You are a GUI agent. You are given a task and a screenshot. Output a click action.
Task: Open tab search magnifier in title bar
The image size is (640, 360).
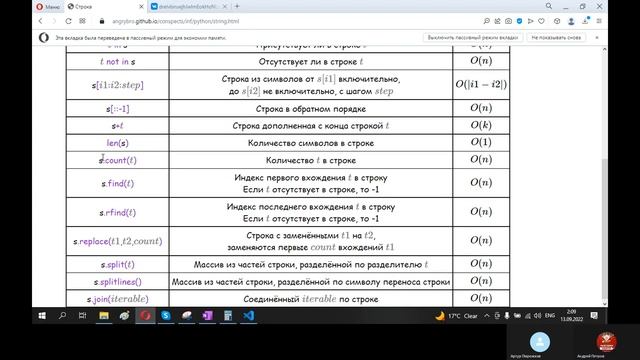pos(549,6)
